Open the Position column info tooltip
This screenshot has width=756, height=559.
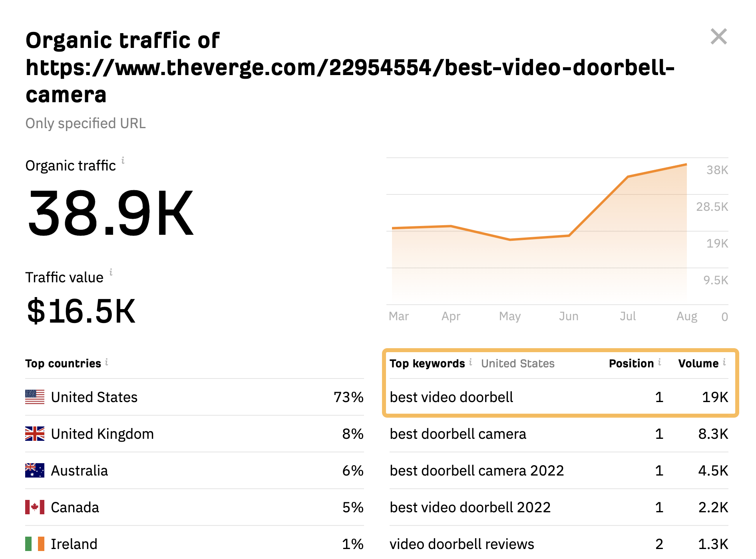click(x=659, y=363)
